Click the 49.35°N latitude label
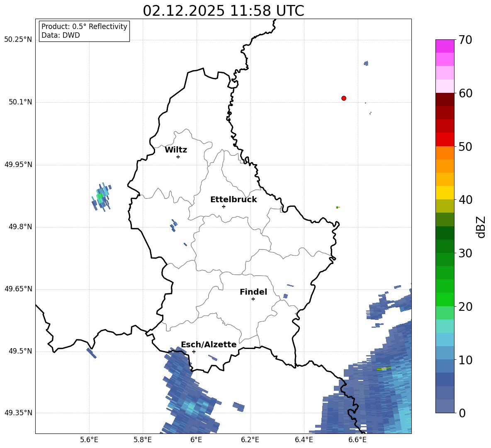The height and width of the screenshot is (448, 491). [x=18, y=413]
